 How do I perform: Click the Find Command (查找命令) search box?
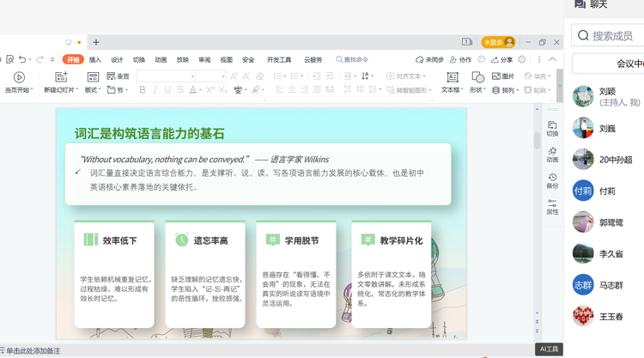pos(351,59)
